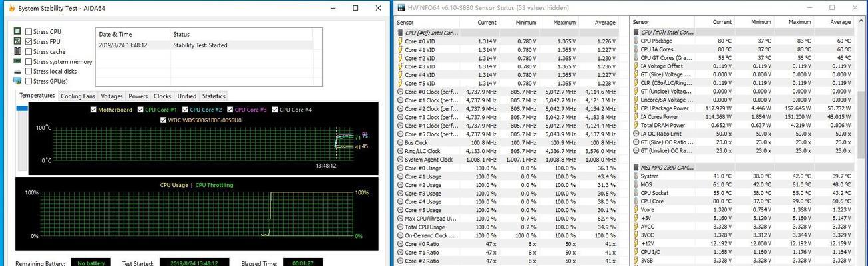Viewport: 868px width, 266px height.
Task: Click the clock icon beside Core #0 Clock
Action: (x=400, y=92)
